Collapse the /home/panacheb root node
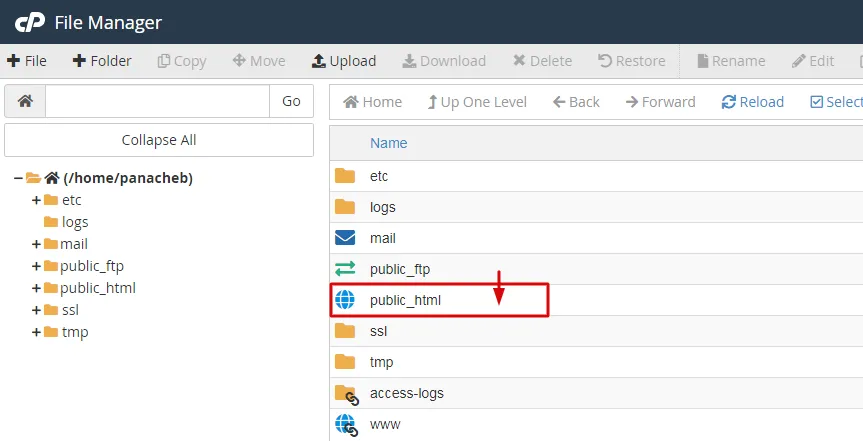Screen dimensions: 863x441 tap(18, 178)
